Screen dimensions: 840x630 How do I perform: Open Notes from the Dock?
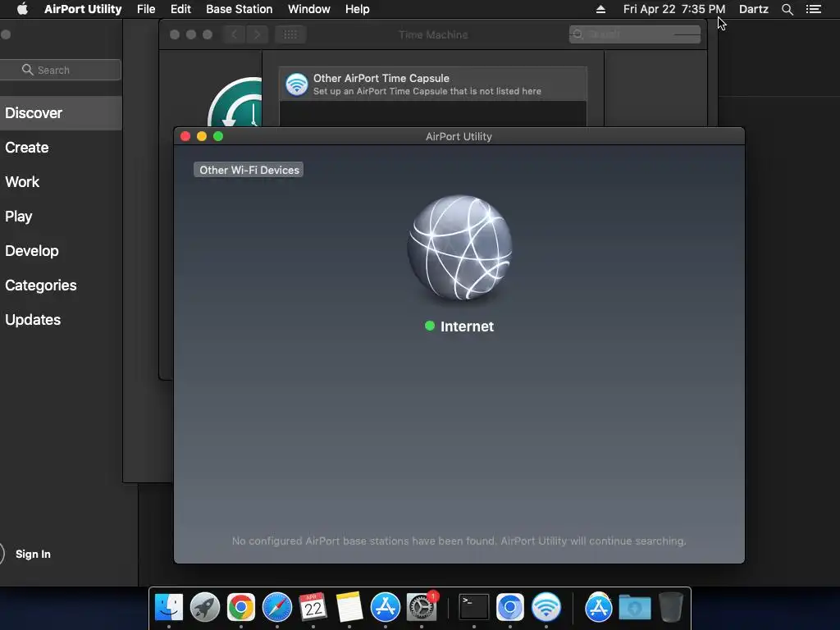click(349, 607)
